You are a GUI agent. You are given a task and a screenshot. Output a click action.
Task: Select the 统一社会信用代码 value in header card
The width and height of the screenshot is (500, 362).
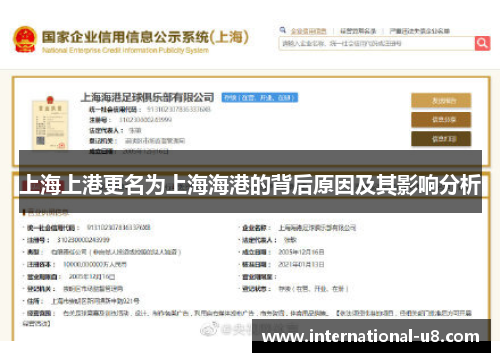pyautogui.click(x=179, y=109)
